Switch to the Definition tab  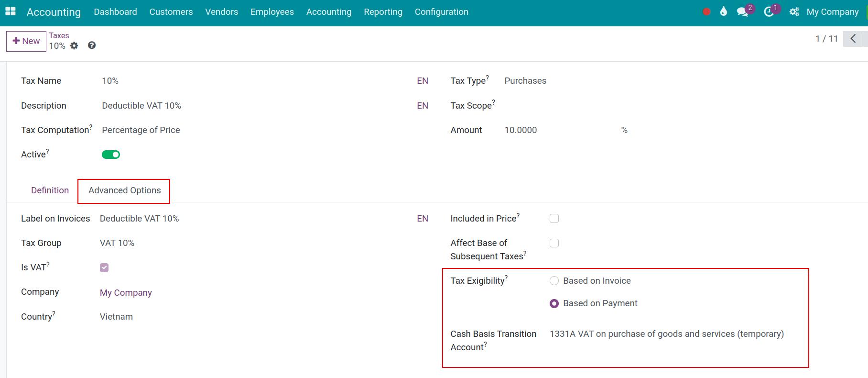tap(50, 190)
